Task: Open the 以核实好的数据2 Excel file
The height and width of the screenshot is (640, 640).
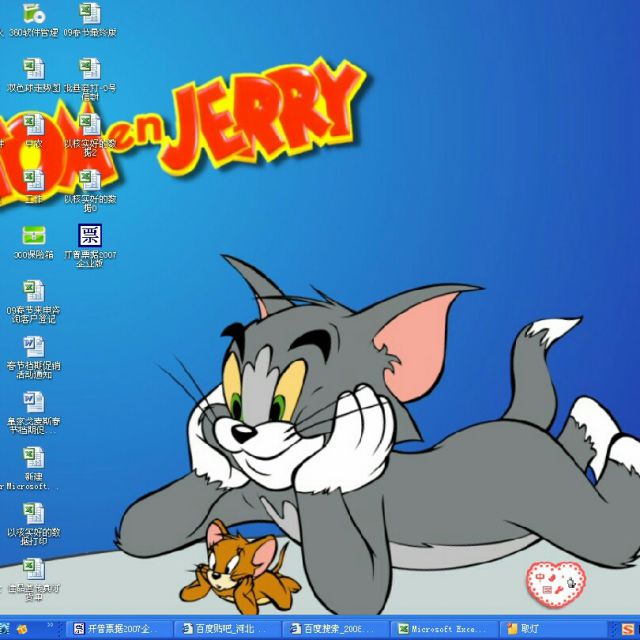Action: (90, 125)
